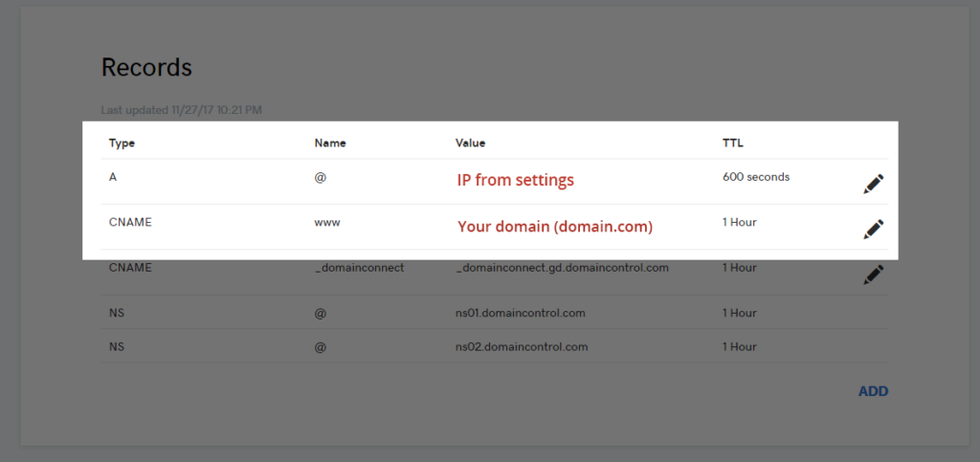Click the TTL column header
Viewport: 980px width, 462px height.
(x=733, y=143)
